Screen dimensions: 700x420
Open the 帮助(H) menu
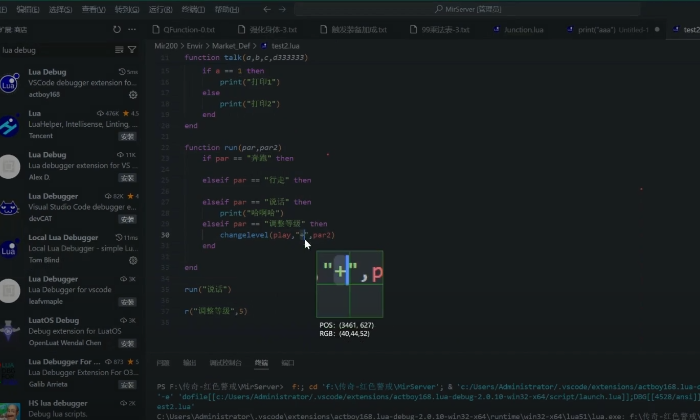tap(227, 9)
